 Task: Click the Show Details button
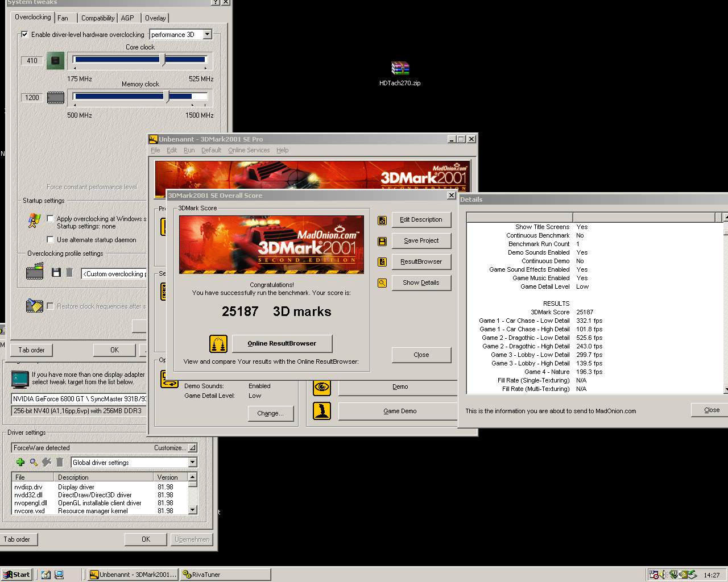pyautogui.click(x=421, y=283)
